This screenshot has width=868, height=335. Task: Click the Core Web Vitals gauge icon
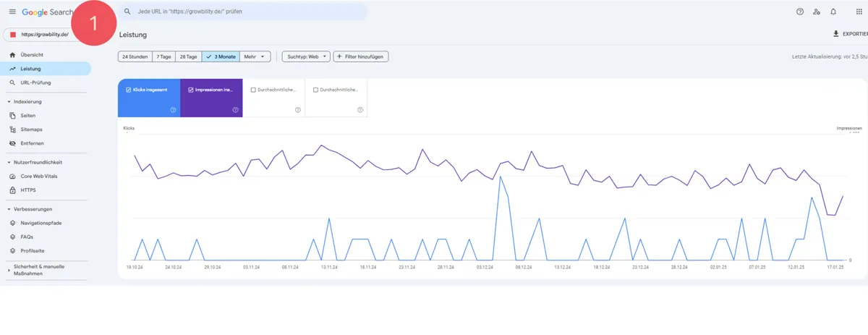(12, 177)
